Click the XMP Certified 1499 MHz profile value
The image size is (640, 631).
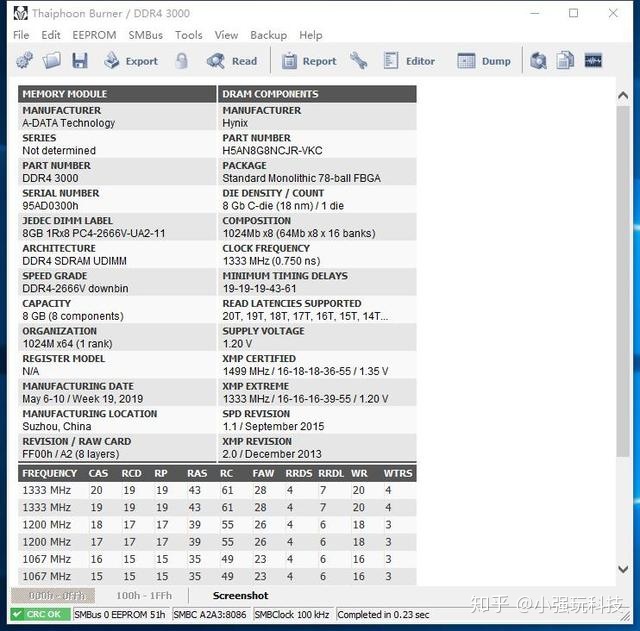coord(305,371)
